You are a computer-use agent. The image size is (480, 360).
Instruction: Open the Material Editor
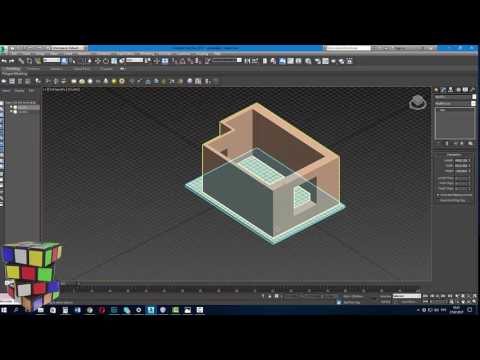(x=308, y=61)
